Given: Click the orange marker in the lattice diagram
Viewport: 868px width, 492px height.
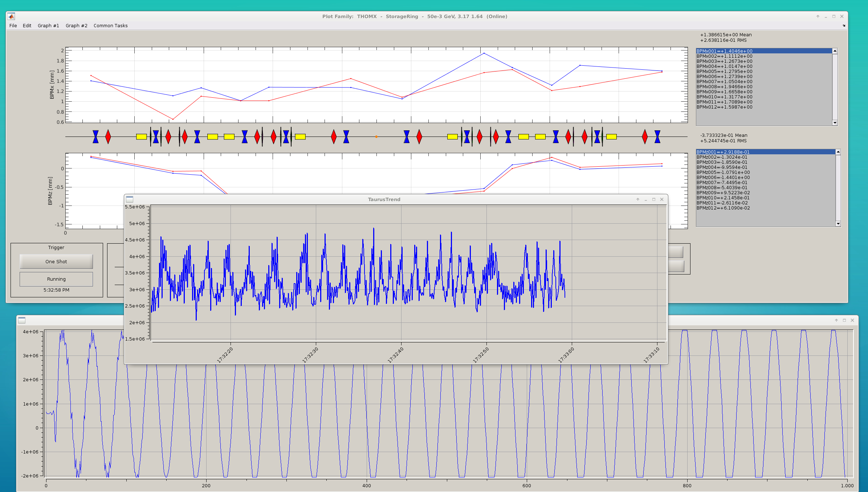Looking at the screenshot, I should point(376,137).
